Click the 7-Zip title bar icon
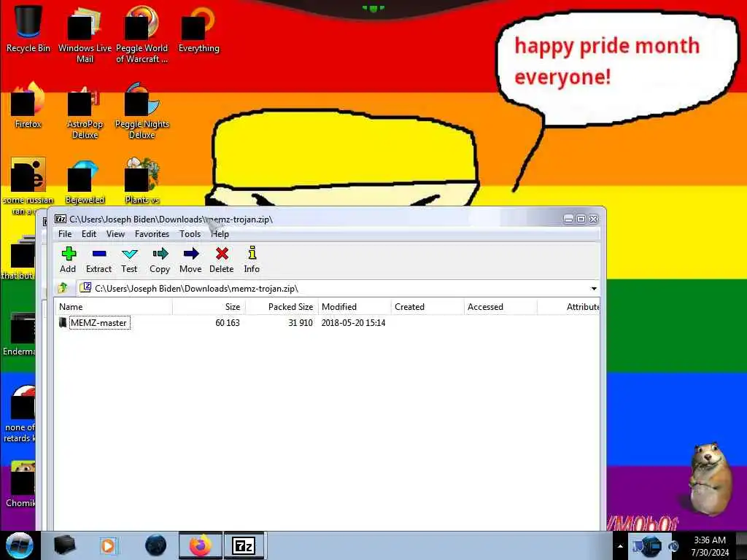 pyautogui.click(x=61, y=219)
